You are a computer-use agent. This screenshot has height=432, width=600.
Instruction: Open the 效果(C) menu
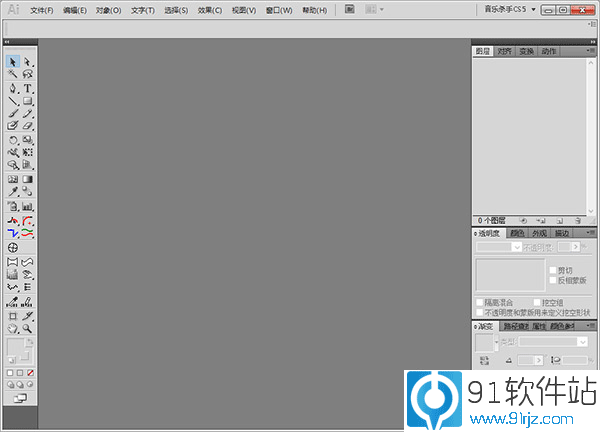coord(209,10)
